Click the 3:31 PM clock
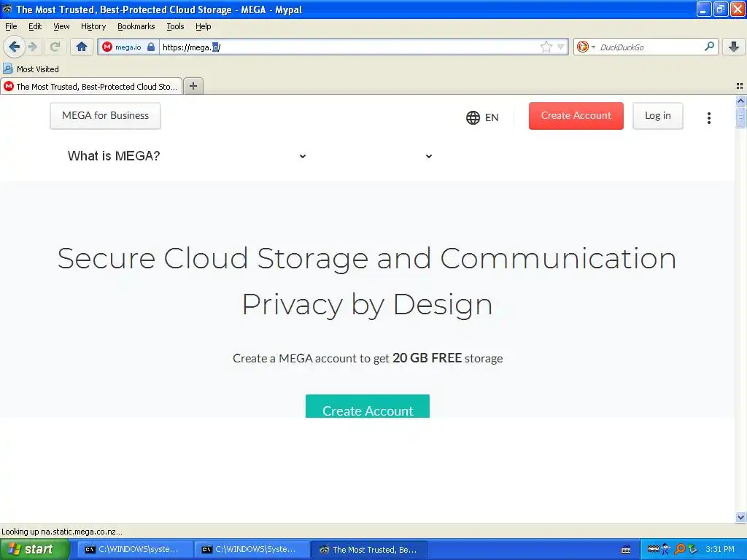This screenshot has width=747, height=560. coord(720,549)
